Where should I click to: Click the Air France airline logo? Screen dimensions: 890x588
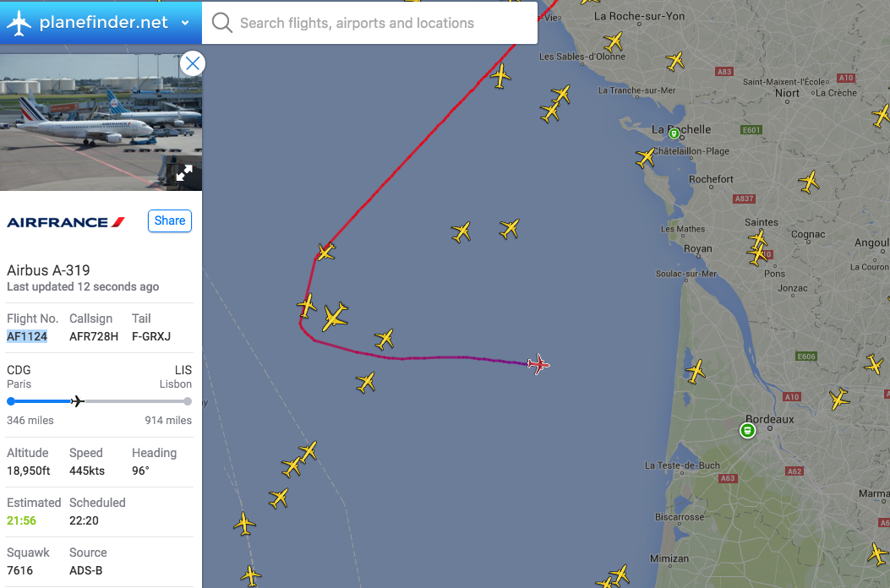(x=66, y=222)
